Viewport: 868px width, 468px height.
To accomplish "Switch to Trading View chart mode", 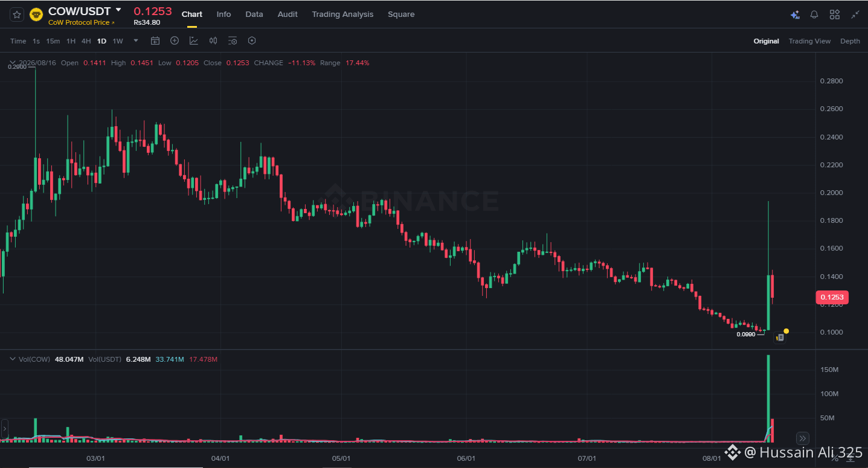I will point(809,41).
